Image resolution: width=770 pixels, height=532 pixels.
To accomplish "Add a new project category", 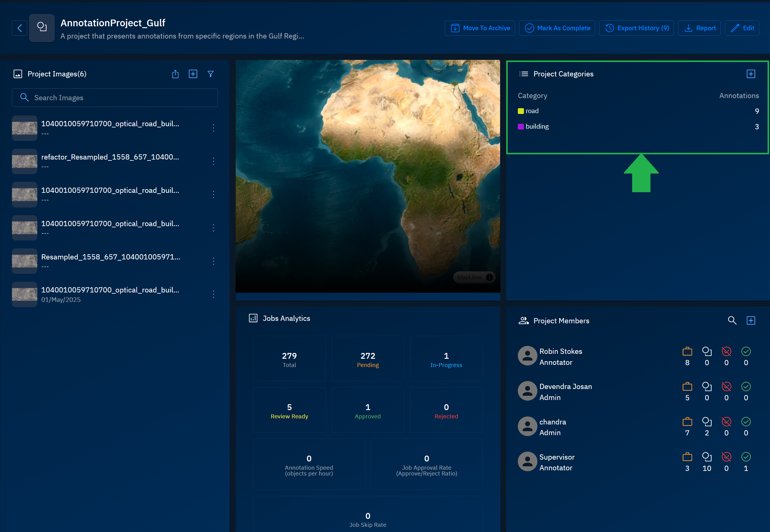I will click(751, 74).
